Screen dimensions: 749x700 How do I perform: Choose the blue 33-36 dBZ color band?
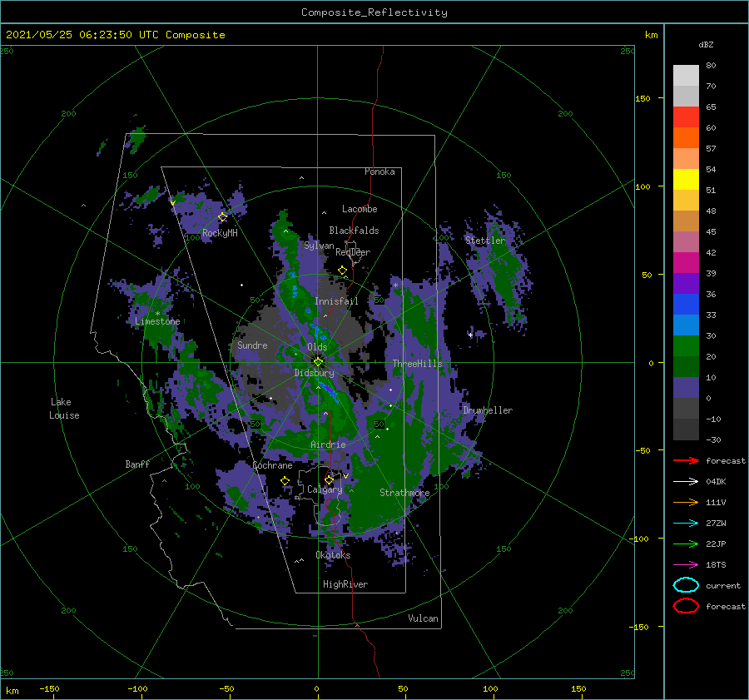[x=686, y=305]
